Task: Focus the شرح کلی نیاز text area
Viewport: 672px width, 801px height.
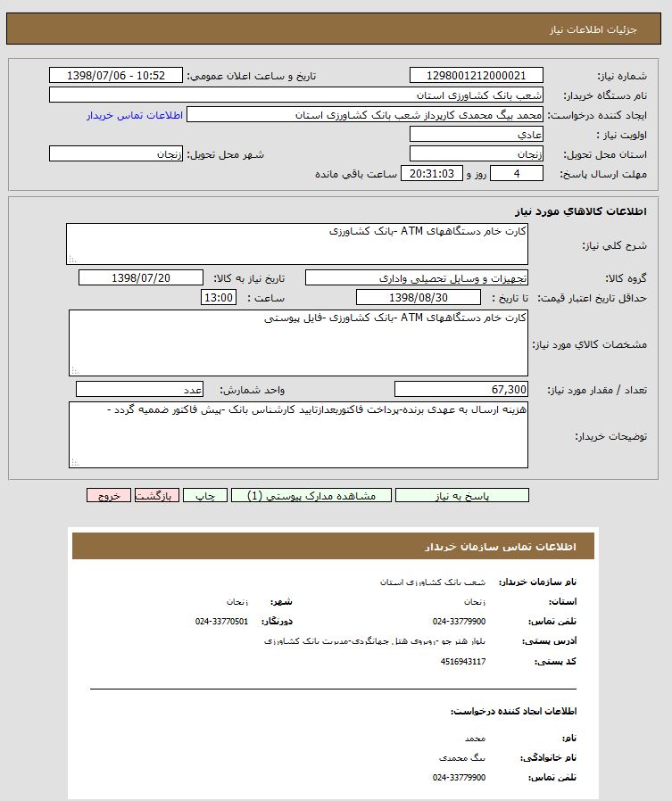Action: tap(297, 244)
